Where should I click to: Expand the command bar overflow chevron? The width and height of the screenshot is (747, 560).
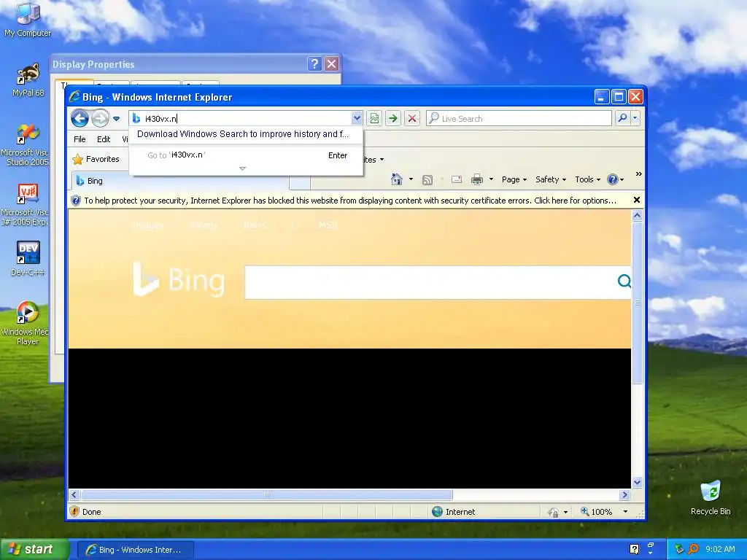[639, 174]
